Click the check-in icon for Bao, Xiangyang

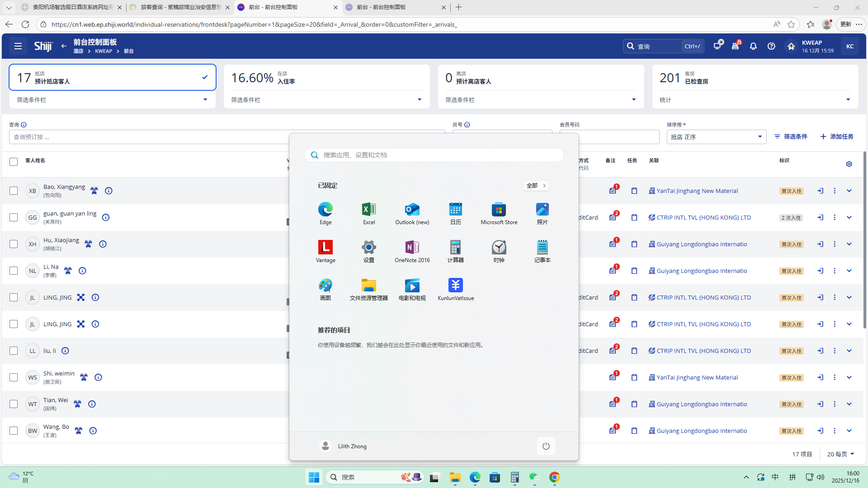tap(820, 191)
